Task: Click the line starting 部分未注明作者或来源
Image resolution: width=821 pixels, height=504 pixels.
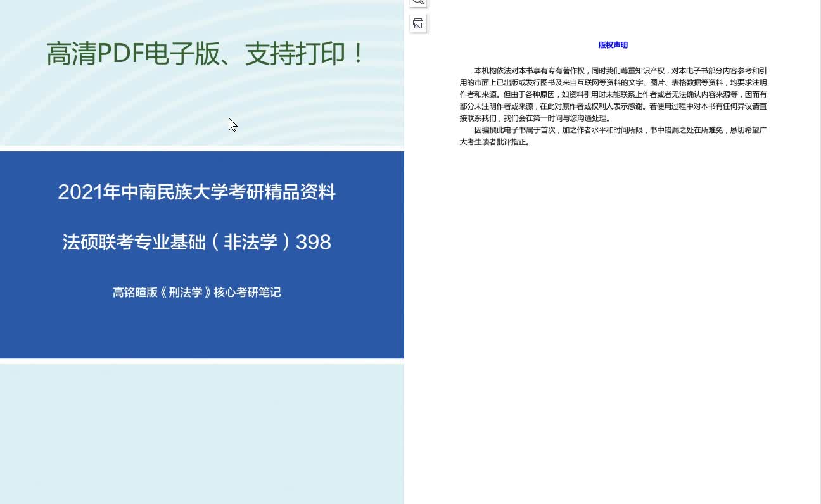Action: pos(613,106)
